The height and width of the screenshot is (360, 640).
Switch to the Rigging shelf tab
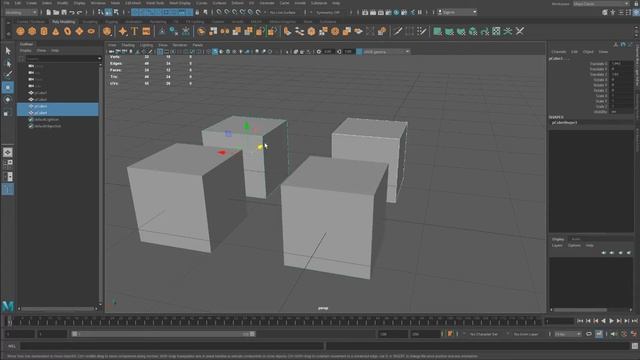(112, 22)
